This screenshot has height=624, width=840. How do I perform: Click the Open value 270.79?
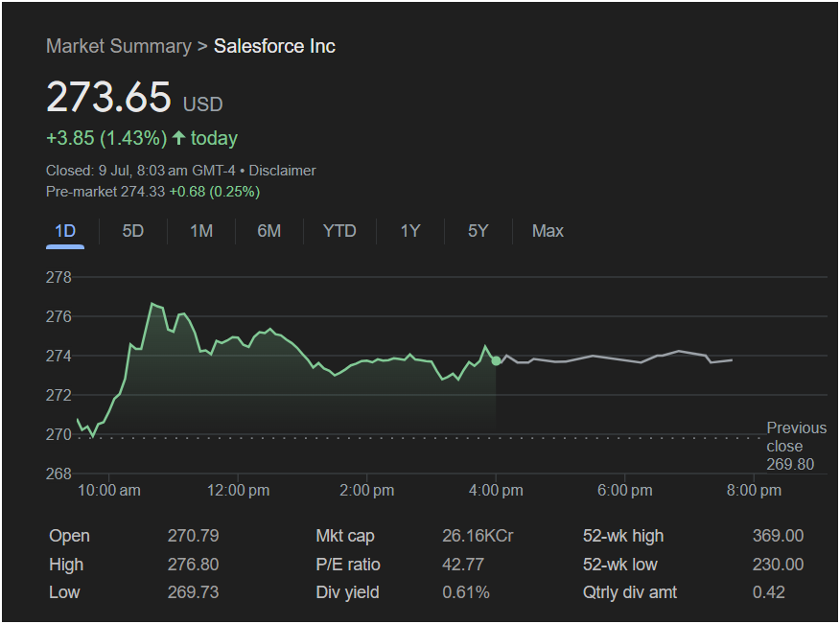coord(194,536)
